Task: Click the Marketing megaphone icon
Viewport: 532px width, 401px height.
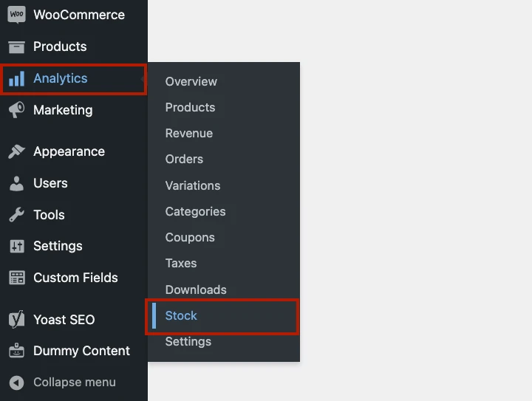Action: coord(16,110)
